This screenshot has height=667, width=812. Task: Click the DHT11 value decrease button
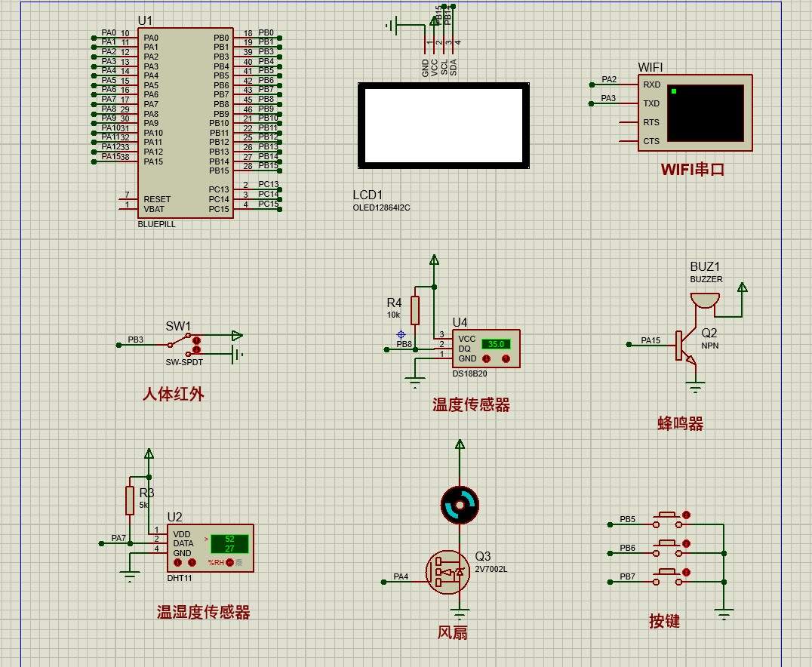point(177,562)
